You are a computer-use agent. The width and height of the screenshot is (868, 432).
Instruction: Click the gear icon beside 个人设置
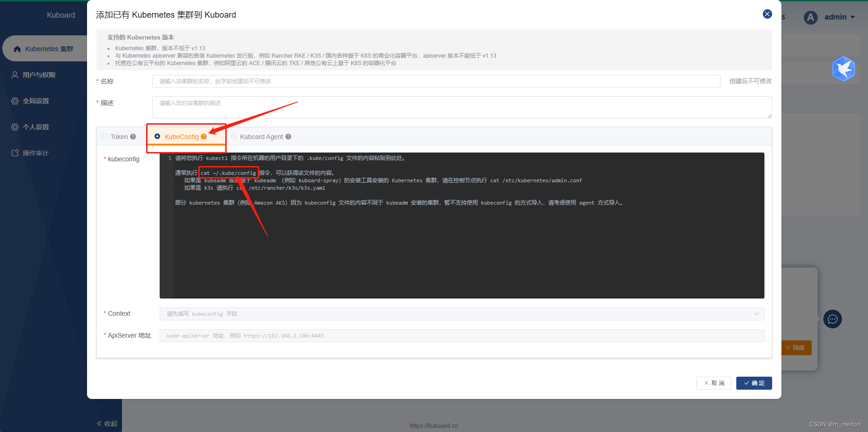tap(15, 127)
